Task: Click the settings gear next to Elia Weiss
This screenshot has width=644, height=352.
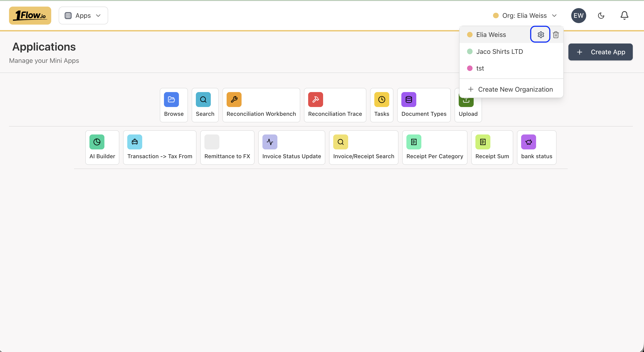Action: pos(540,34)
